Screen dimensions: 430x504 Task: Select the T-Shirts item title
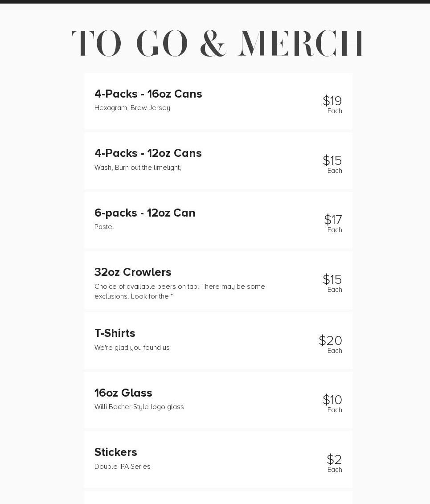[x=115, y=333]
